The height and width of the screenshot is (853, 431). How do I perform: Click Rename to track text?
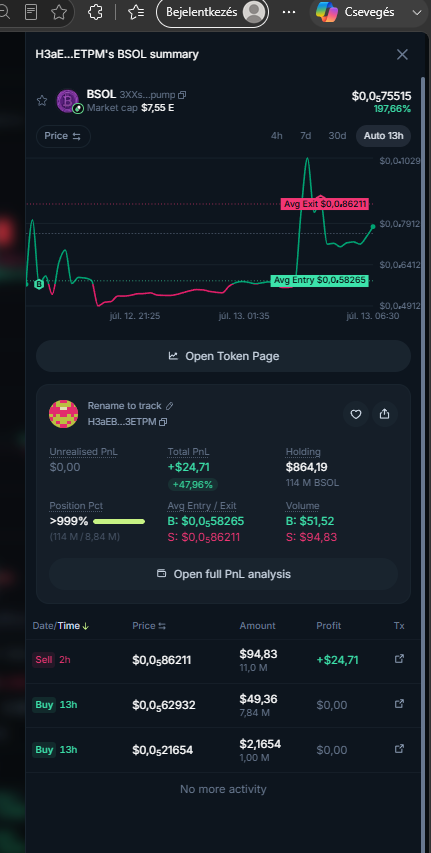point(125,406)
